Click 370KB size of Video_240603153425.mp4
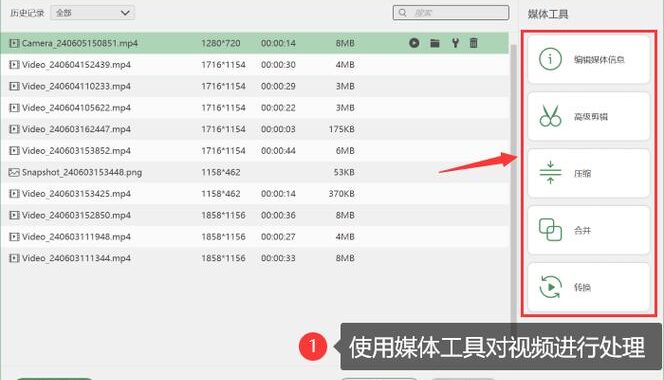 342,194
